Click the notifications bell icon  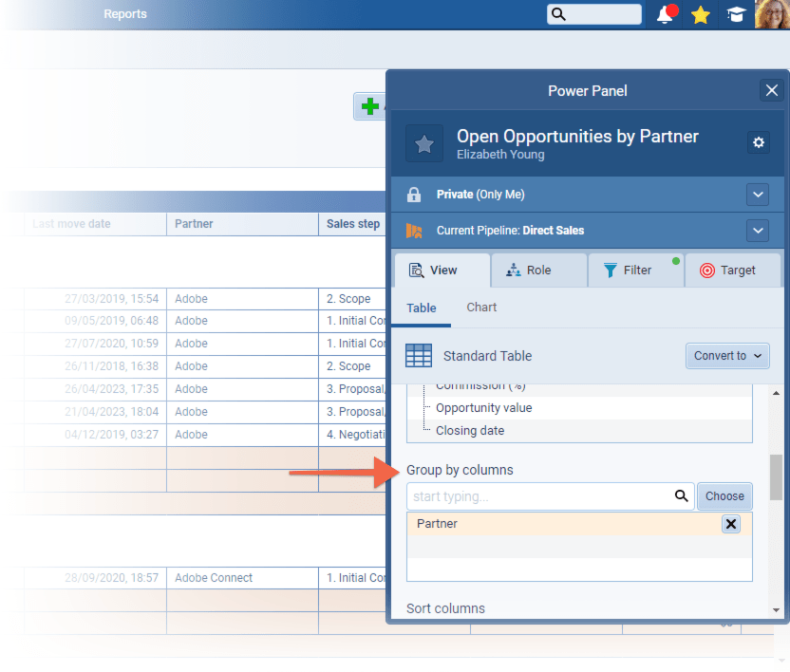coord(666,14)
